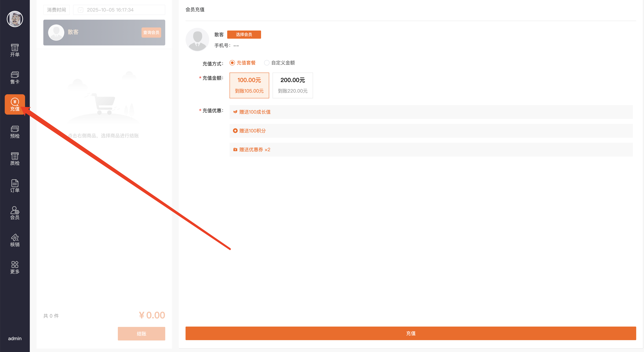644x352 pixels.
Task: Select the 充值 recharge sidebar icon
Action: [15, 104]
